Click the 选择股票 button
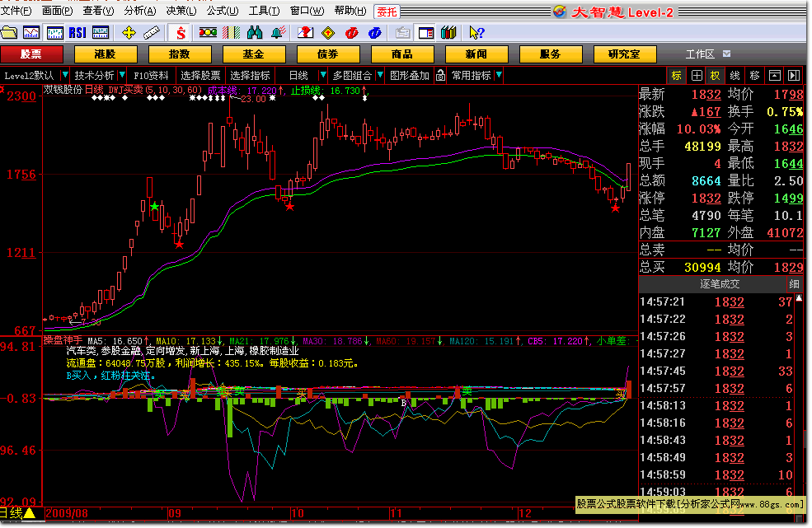 coord(200,76)
